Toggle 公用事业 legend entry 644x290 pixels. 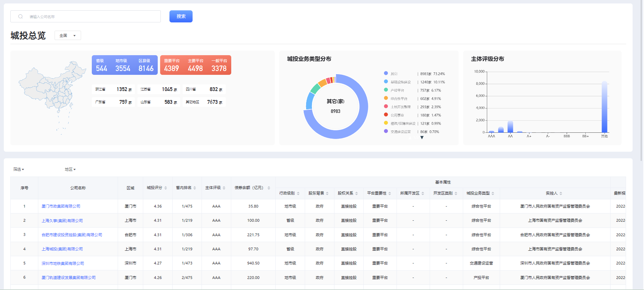tap(412, 115)
